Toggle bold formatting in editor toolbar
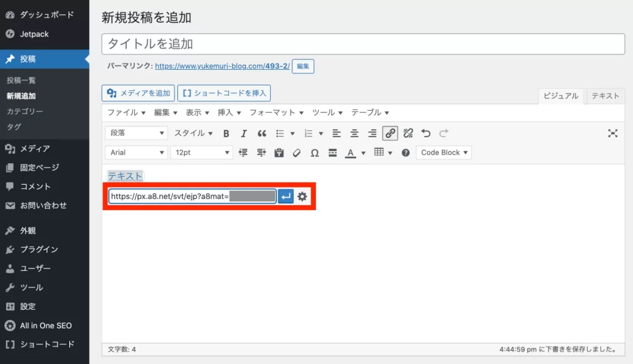This screenshot has width=633, height=364. 226,133
